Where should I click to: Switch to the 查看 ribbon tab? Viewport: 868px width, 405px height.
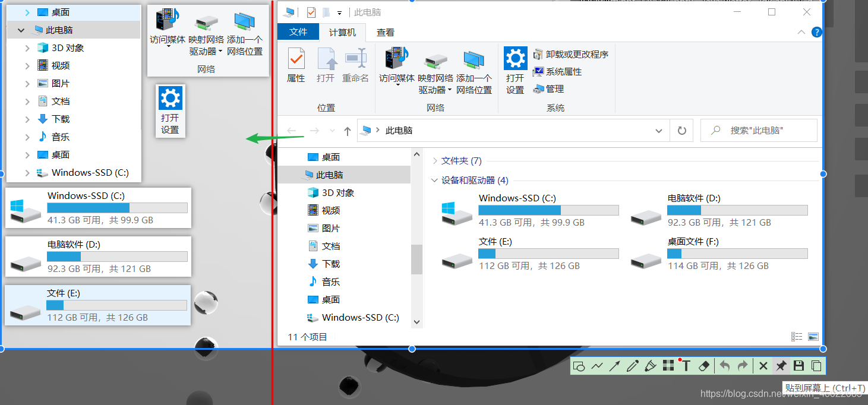pyautogui.click(x=385, y=32)
